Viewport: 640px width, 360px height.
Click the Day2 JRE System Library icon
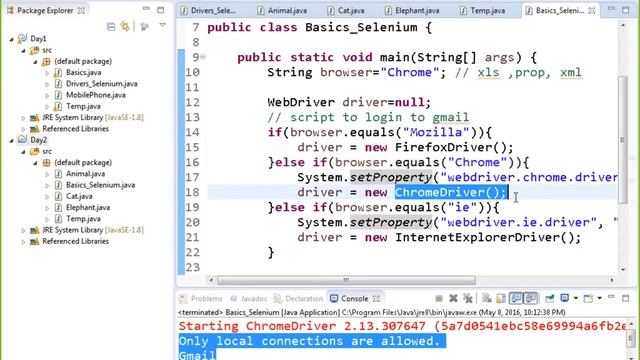35,230
